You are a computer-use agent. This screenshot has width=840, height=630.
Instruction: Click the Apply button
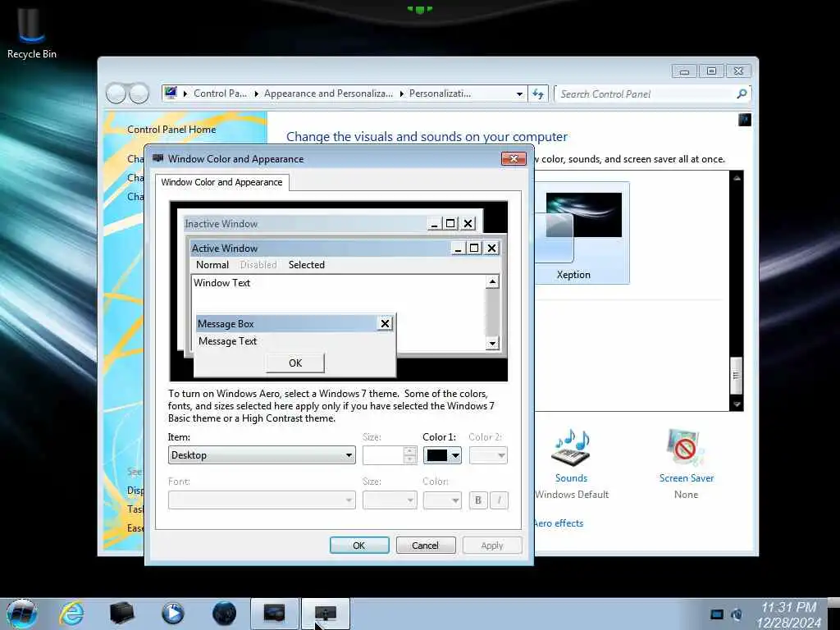click(492, 545)
